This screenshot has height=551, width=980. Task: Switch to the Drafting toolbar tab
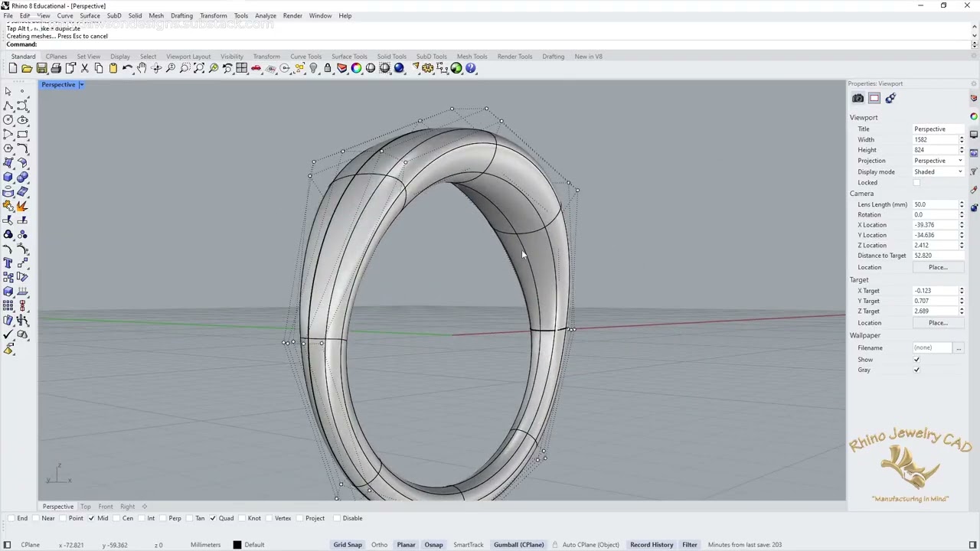tap(553, 57)
